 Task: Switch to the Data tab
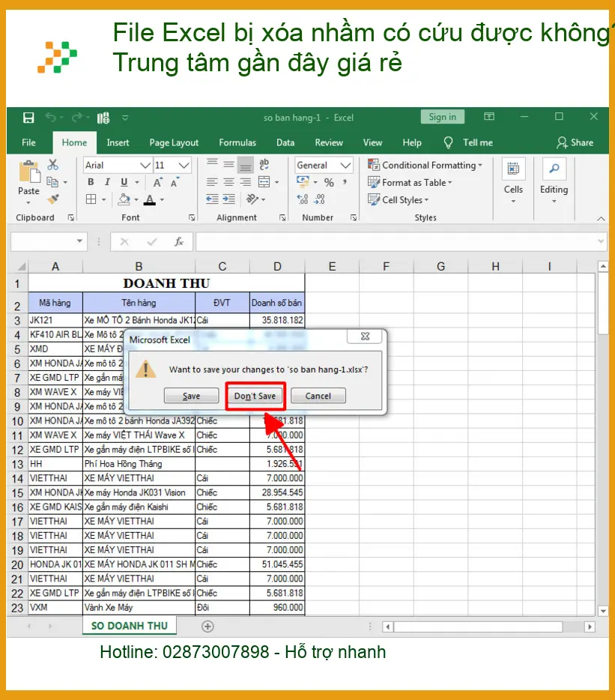click(285, 143)
